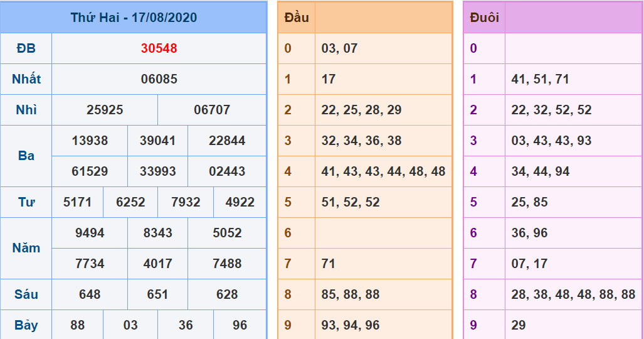This screenshot has height=339, width=644.
Task: Click fifth prize number 8343
Action: [157, 233]
